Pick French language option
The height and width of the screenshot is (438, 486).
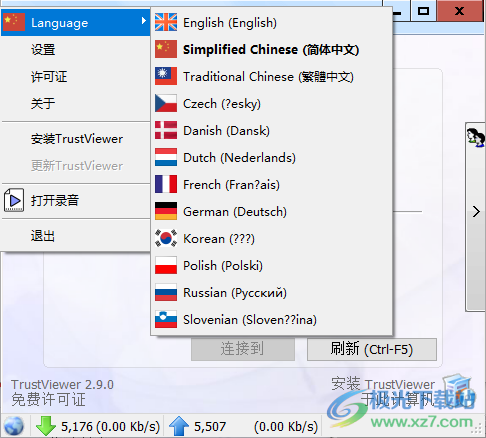coord(271,185)
